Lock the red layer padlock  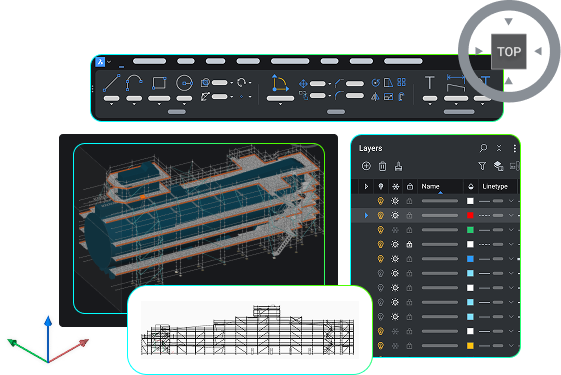coord(409,215)
